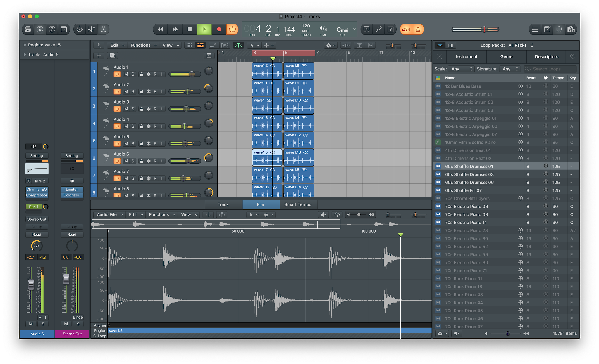Solo the Audio 5 track

[x=133, y=144]
